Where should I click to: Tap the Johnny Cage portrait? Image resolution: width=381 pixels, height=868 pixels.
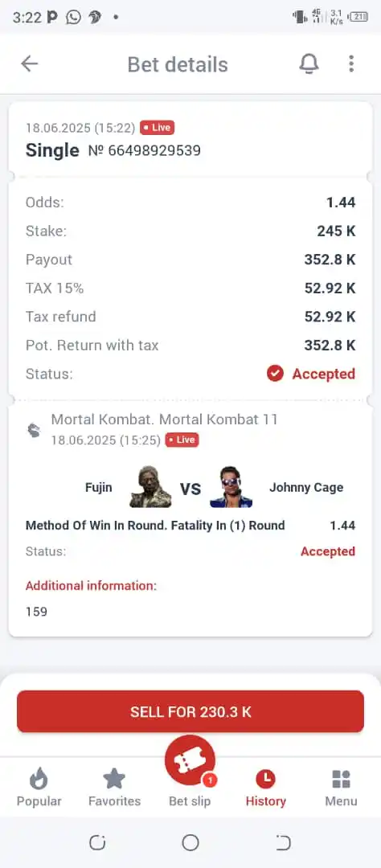coord(231,487)
